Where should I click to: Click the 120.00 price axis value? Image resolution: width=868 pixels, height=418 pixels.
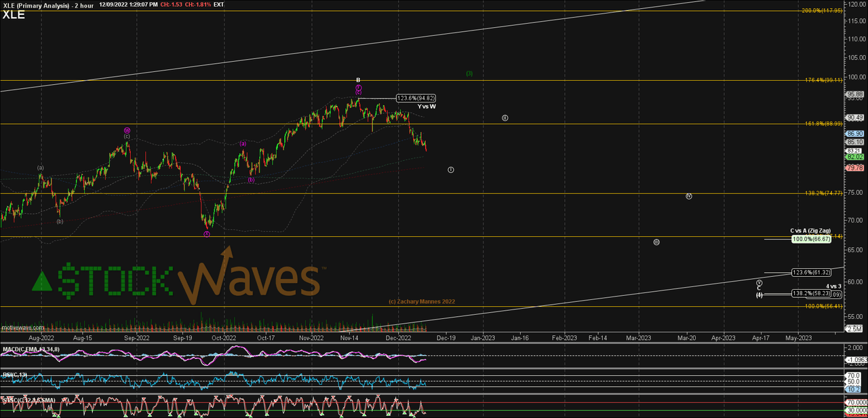856,4
